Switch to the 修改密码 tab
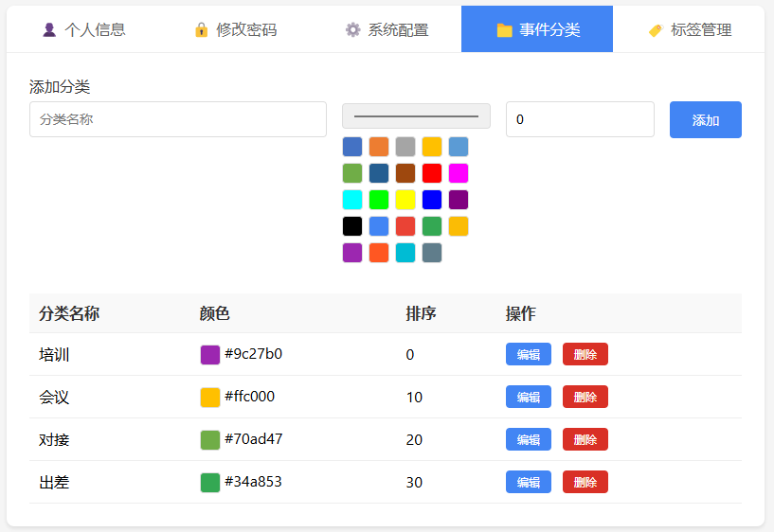 click(236, 29)
